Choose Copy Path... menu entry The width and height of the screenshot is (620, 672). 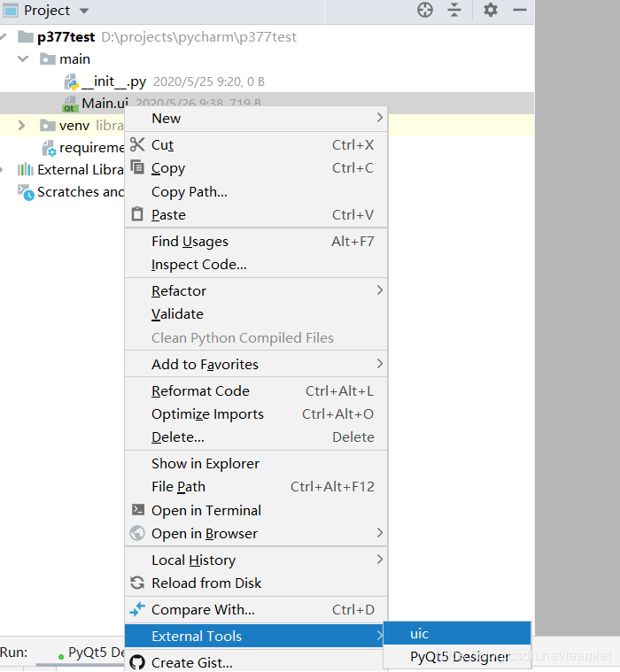(256, 191)
